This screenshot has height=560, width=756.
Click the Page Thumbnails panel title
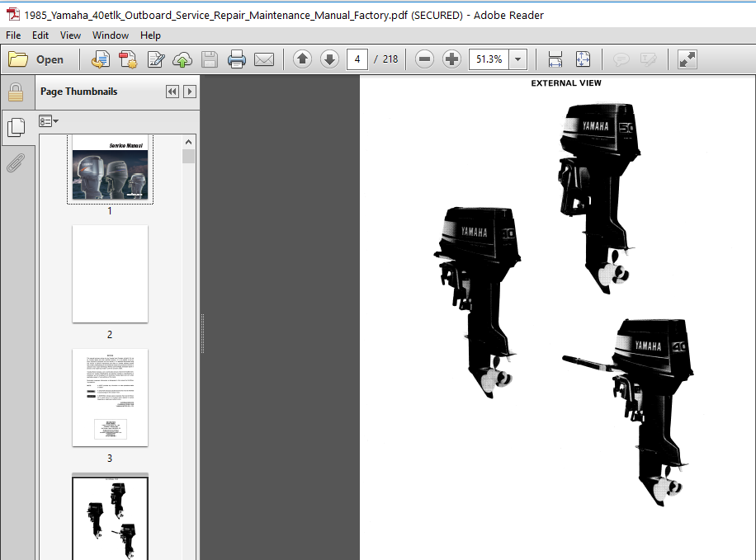pyautogui.click(x=78, y=92)
